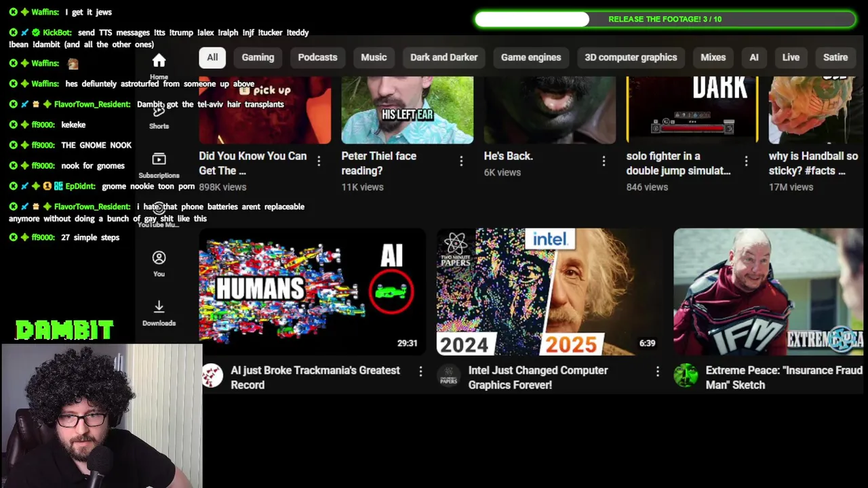This screenshot has height=488, width=868.
Task: Open the You profile sidebar icon
Action: tap(159, 258)
